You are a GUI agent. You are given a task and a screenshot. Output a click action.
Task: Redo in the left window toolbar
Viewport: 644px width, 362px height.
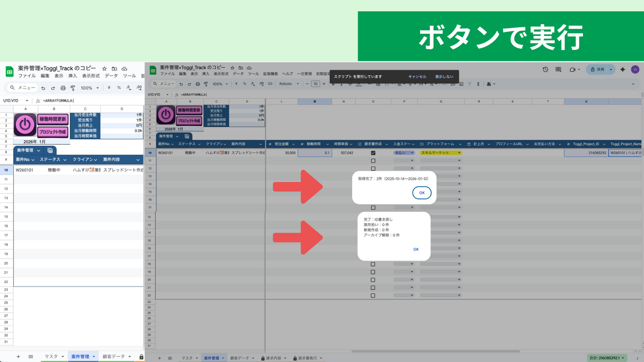click(53, 88)
